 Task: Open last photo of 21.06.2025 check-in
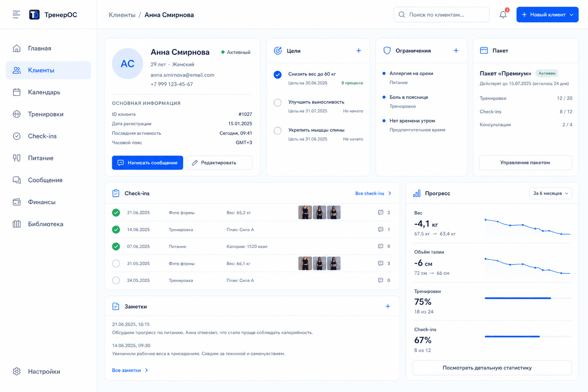click(x=334, y=212)
